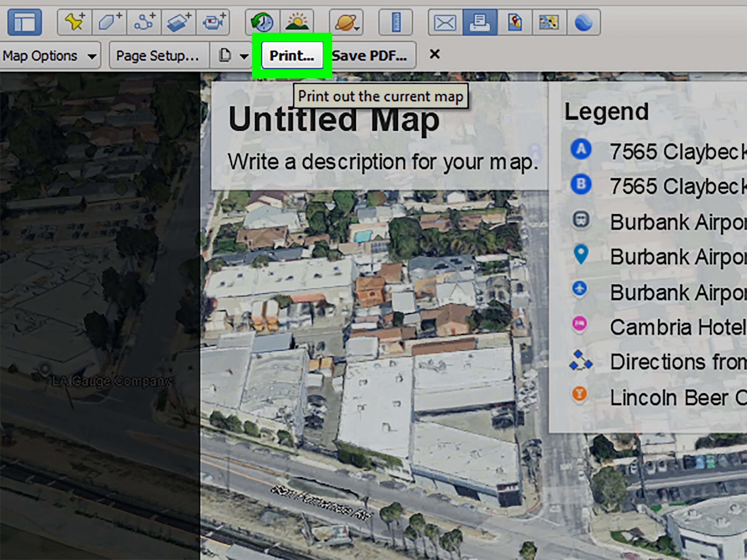Screen dimensions: 747x560
Task: Record a tour with camera icon
Action: tap(213, 22)
